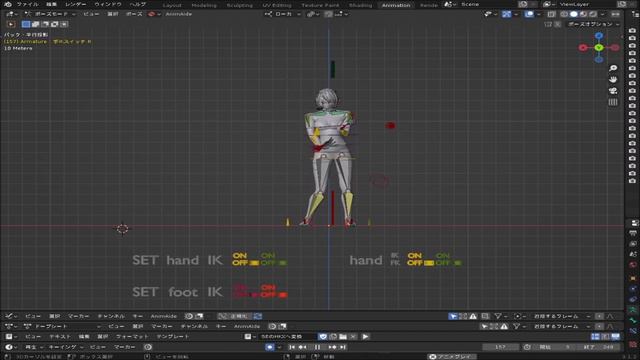Choose the extend selection mode icon
Screen dimensions: 640x360
pyautogui.click(x=36, y=24)
